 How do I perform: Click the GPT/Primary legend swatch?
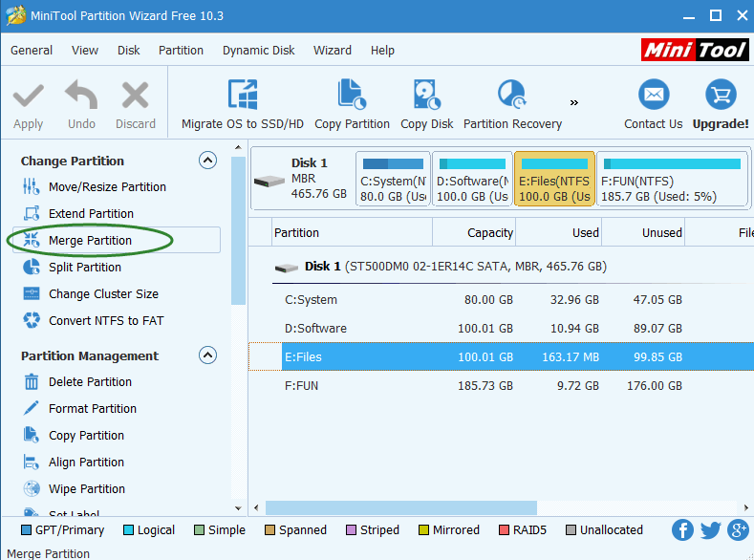coord(27,530)
